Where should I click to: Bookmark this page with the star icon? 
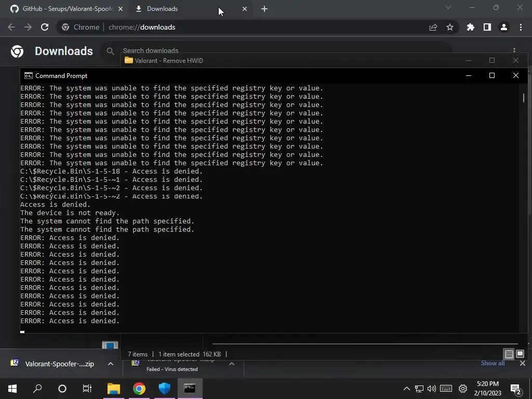click(x=450, y=27)
